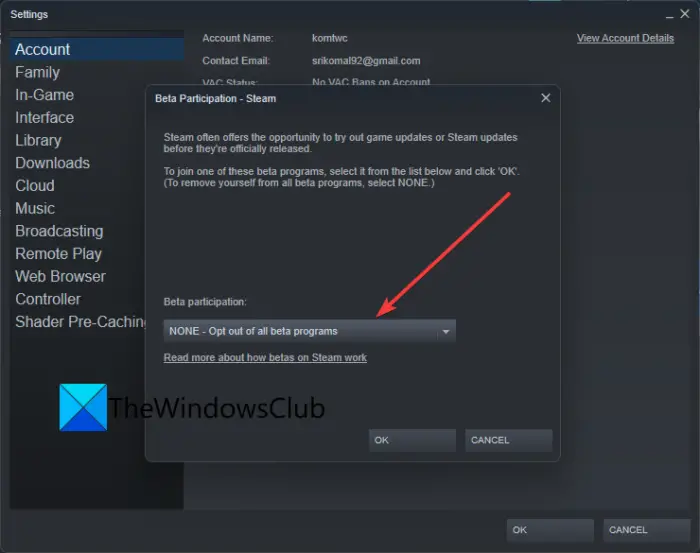Open Downloads settings

point(52,163)
